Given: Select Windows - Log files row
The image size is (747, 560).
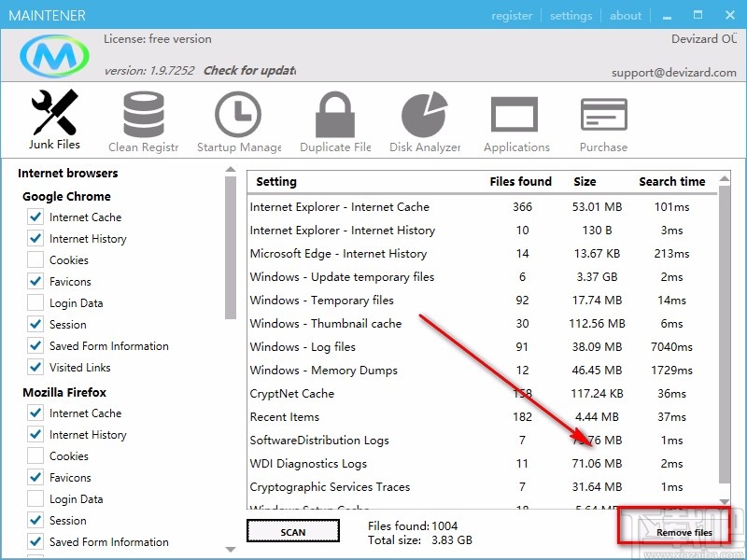Looking at the screenshot, I should click(483, 346).
